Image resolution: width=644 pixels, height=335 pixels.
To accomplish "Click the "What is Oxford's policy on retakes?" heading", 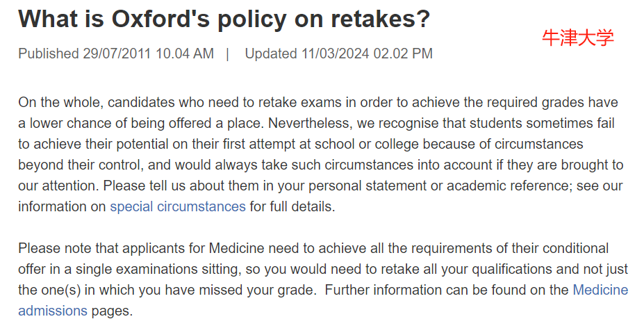I will 224,19.
